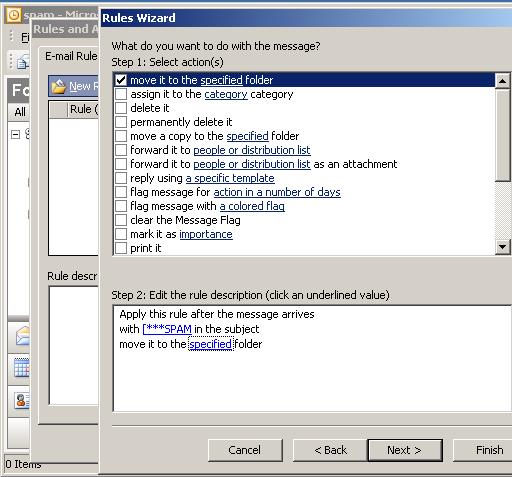Screen dimensions: 512x477
Task: Uncheck 'move it to the specified folder'
Action: click(121, 80)
